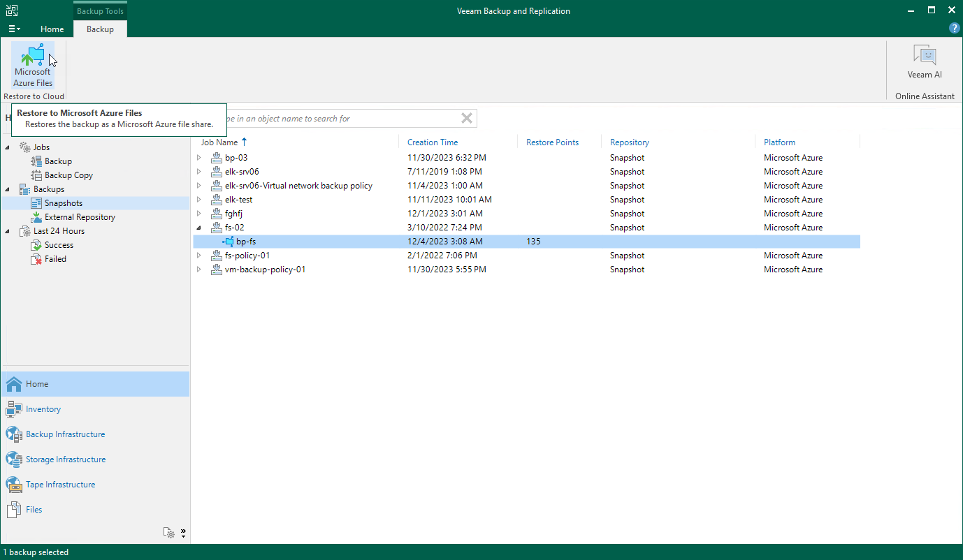
Task: Click the fs-02 job icon
Action: pos(217,228)
